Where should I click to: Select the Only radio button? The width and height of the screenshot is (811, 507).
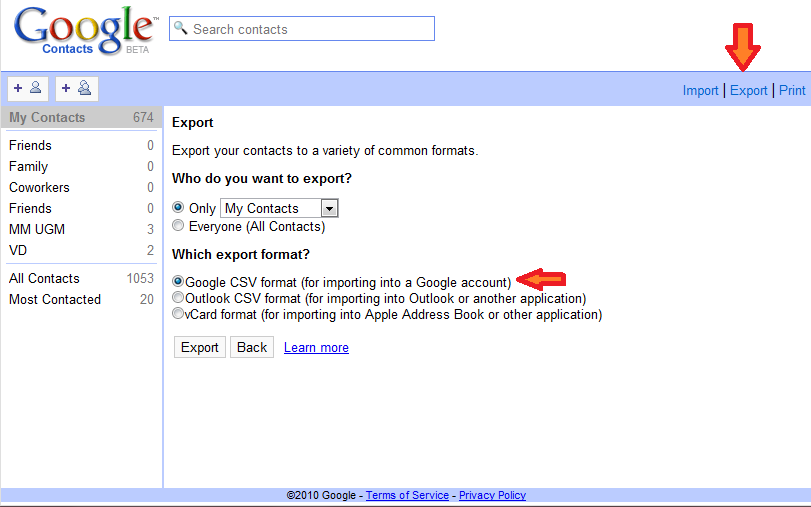coord(178,207)
